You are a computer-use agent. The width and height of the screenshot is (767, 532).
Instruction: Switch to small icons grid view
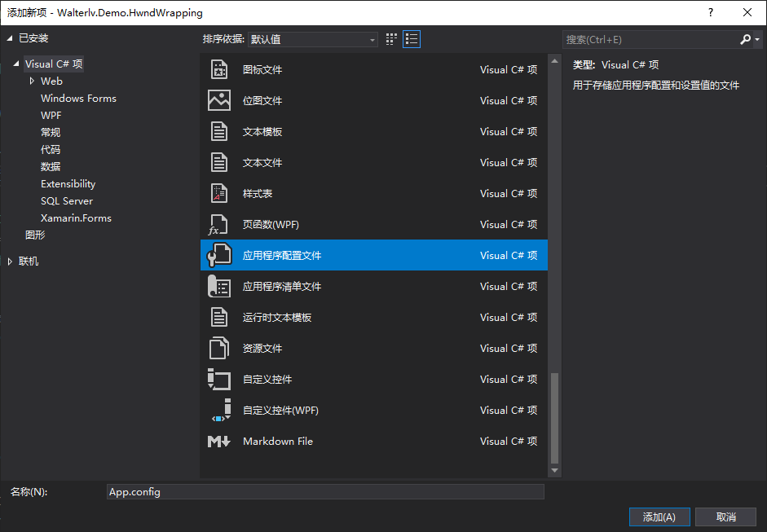(391, 39)
